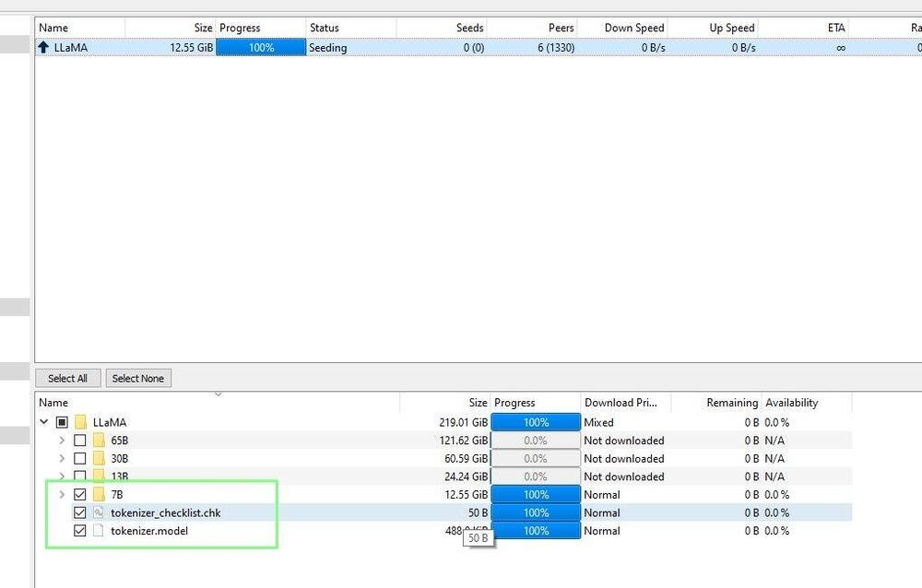Check the 30B folder checkbox

point(80,459)
